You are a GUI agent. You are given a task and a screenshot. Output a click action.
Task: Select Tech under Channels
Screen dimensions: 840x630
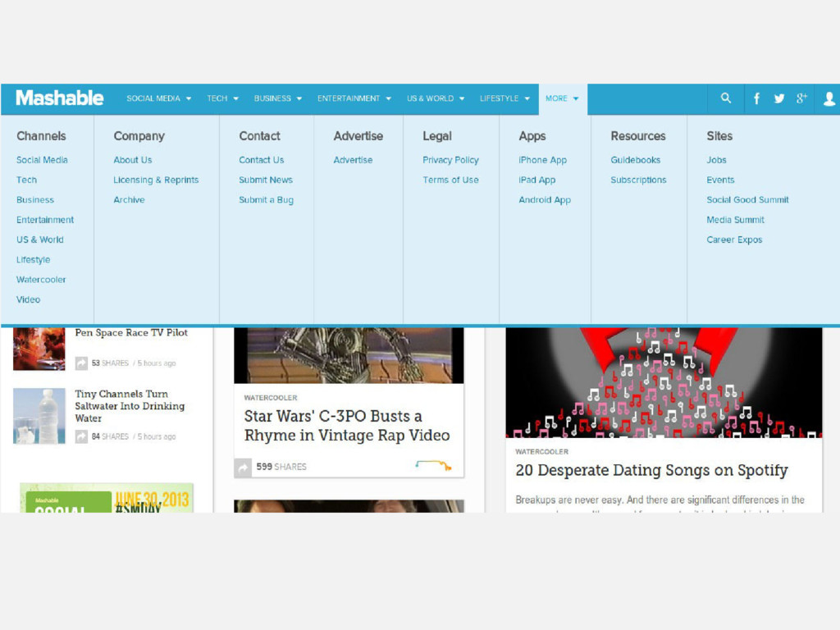click(26, 180)
